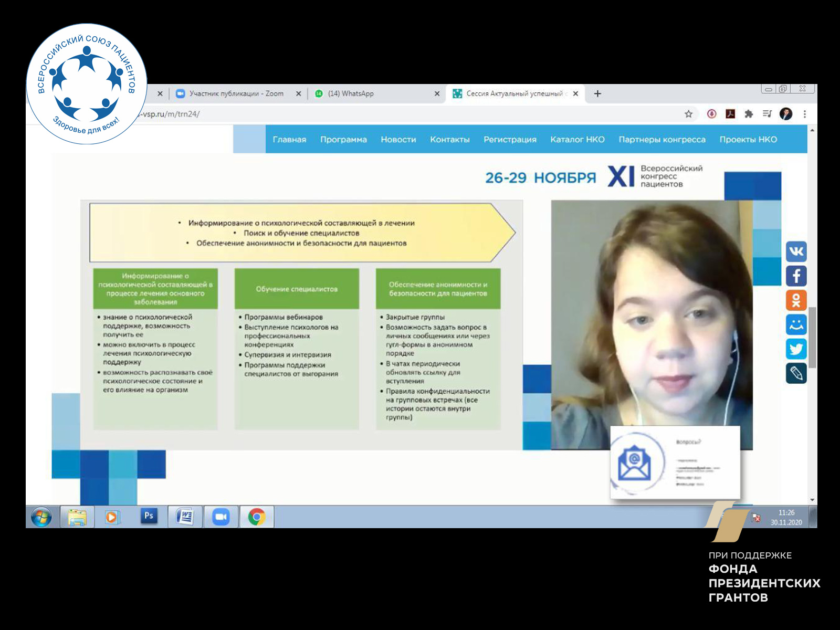Viewport: 840px width, 630px height.
Task: Open Photoshop from the taskbar
Action: [x=149, y=517]
